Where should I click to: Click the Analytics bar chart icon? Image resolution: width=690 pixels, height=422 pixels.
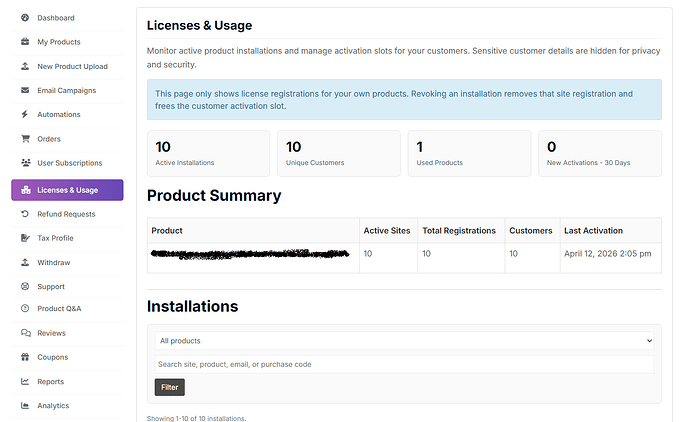click(x=25, y=405)
